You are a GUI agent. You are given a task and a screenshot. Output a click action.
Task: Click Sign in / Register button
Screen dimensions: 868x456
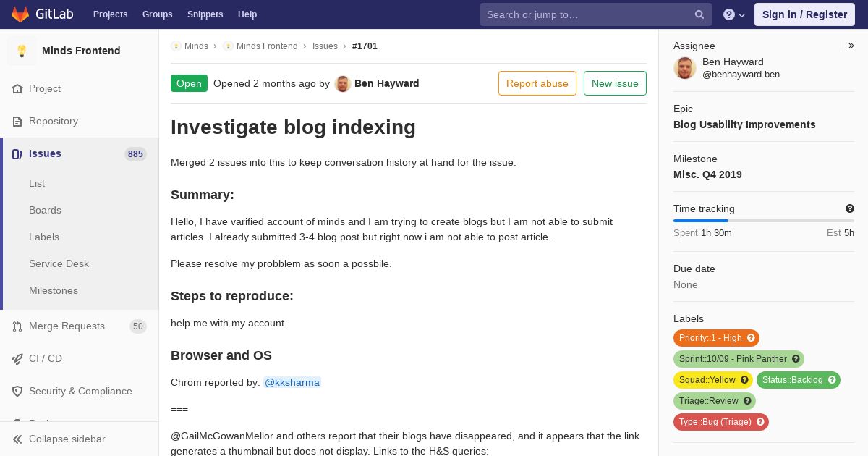pos(804,14)
